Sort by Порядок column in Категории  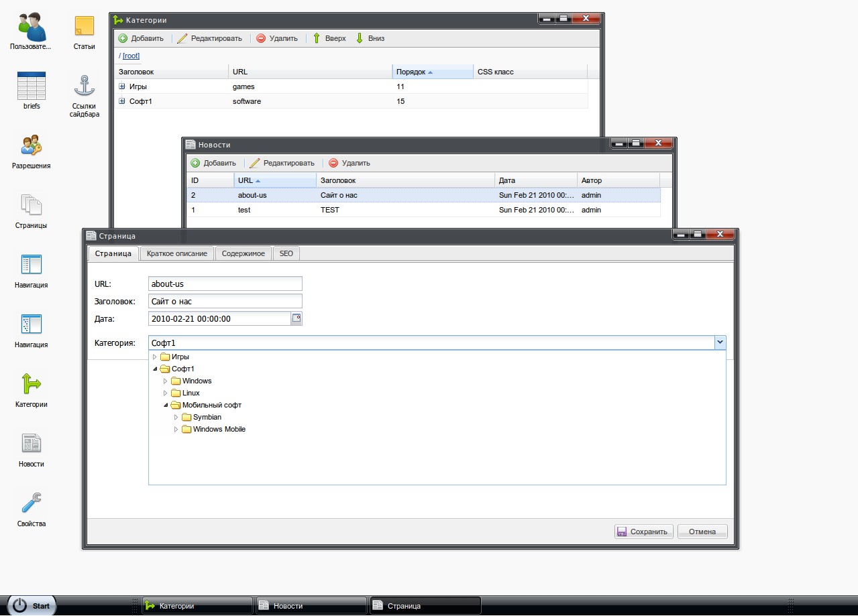pos(433,72)
